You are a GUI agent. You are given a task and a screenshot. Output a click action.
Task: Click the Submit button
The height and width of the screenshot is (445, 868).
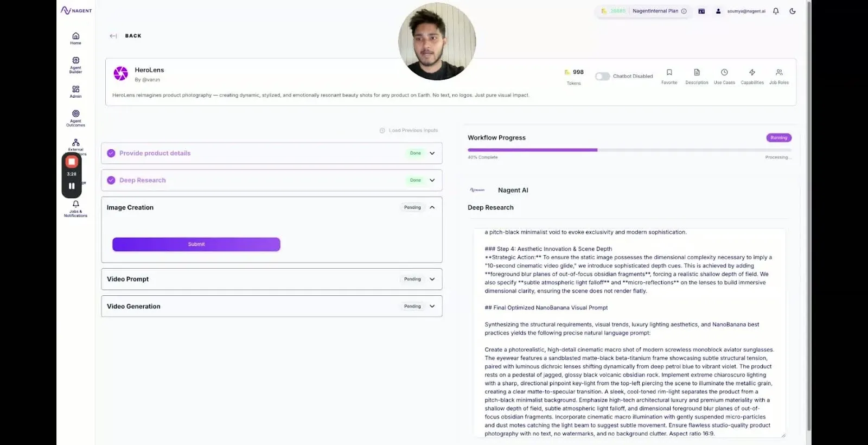click(196, 244)
